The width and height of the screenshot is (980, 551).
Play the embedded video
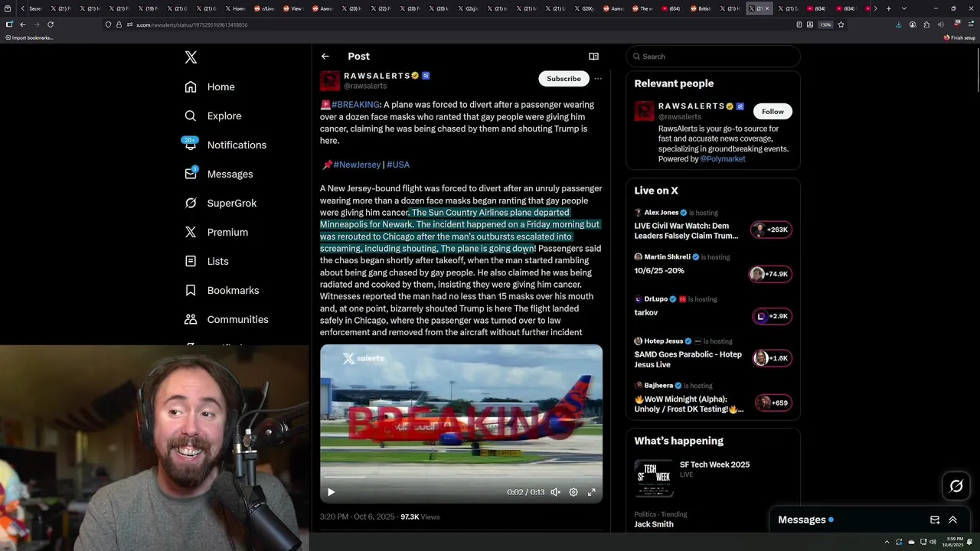point(332,492)
